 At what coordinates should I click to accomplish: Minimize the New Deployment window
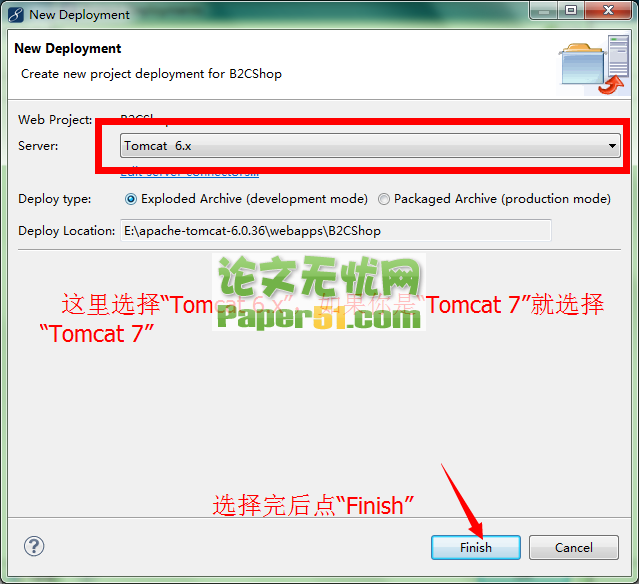click(544, 10)
